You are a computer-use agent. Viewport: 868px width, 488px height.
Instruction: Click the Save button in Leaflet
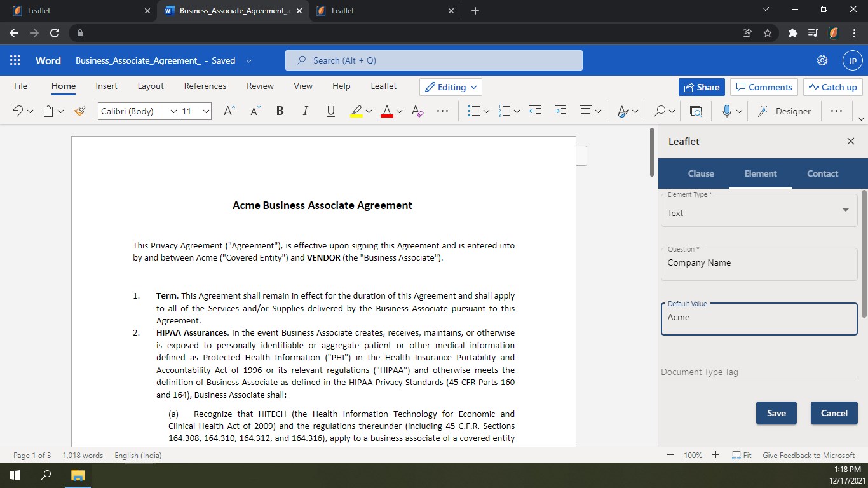click(x=776, y=413)
